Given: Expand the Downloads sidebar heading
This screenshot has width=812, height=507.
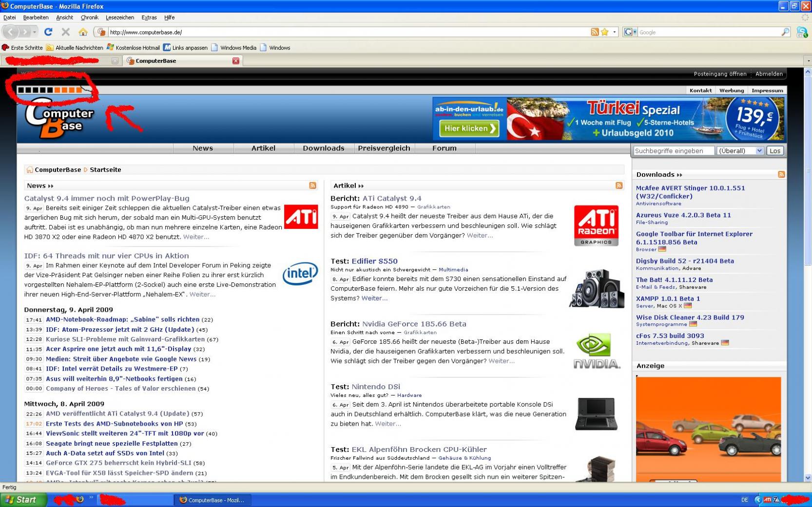Looking at the screenshot, I should click(659, 174).
